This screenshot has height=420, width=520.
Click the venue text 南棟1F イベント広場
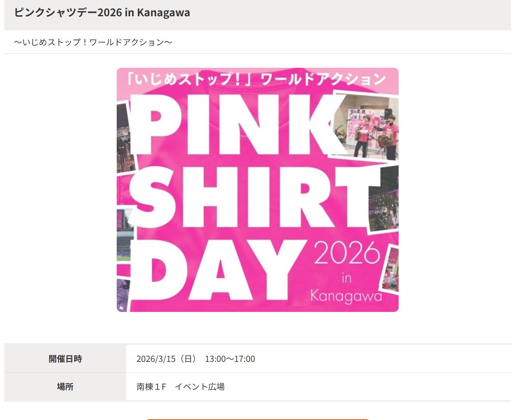[181, 387]
